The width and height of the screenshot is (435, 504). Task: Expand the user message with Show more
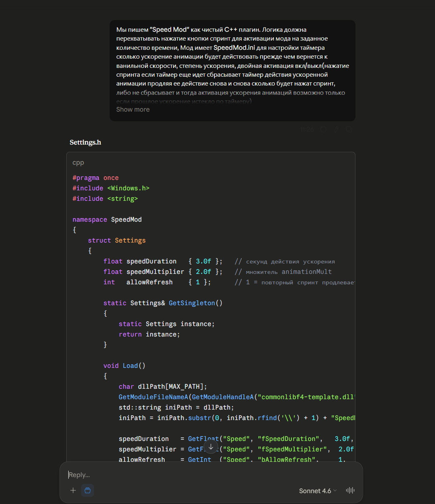(x=133, y=109)
